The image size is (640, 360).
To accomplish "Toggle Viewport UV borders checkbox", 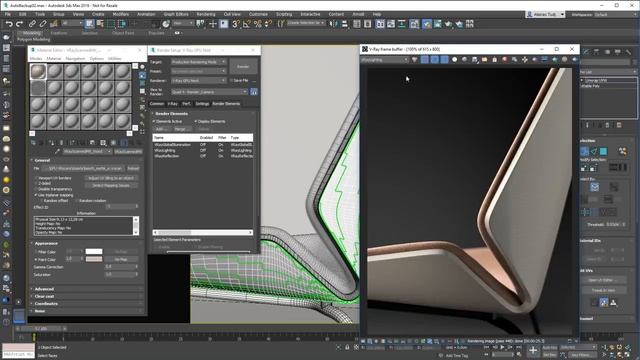I will click(36, 178).
